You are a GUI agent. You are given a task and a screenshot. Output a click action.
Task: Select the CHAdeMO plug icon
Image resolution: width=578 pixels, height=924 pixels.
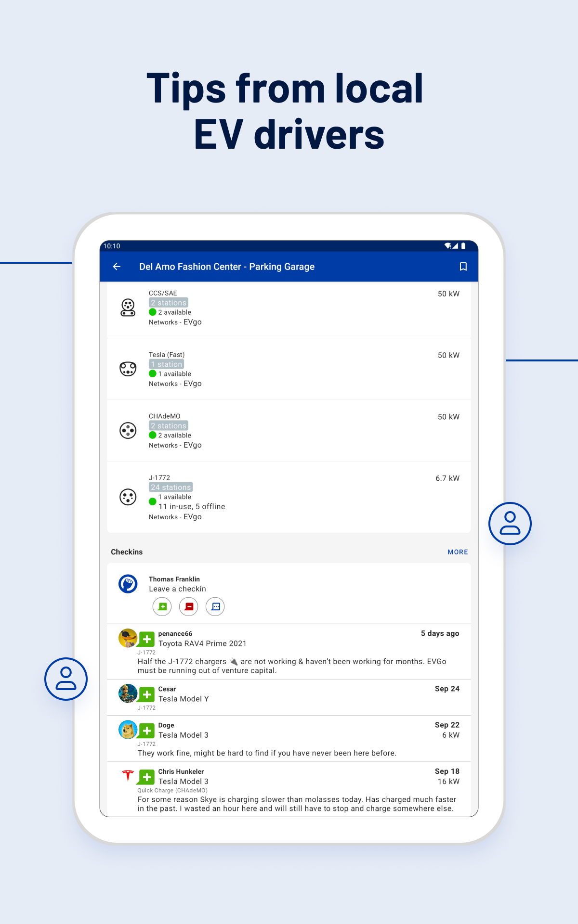128,431
